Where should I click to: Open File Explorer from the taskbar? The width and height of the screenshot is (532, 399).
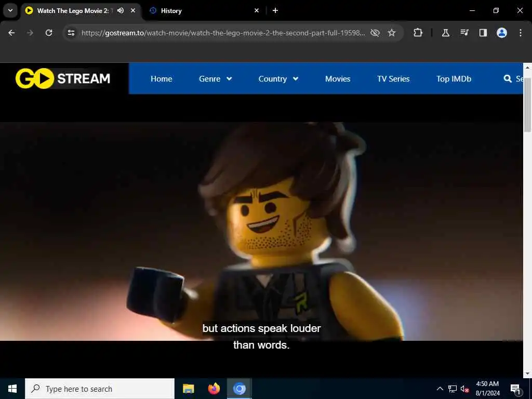point(188,389)
